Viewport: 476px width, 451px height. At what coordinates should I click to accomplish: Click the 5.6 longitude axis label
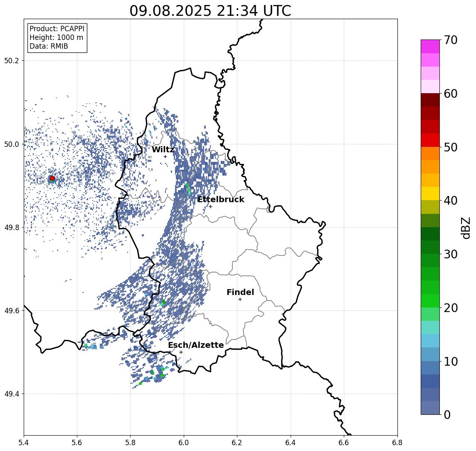pos(77,443)
